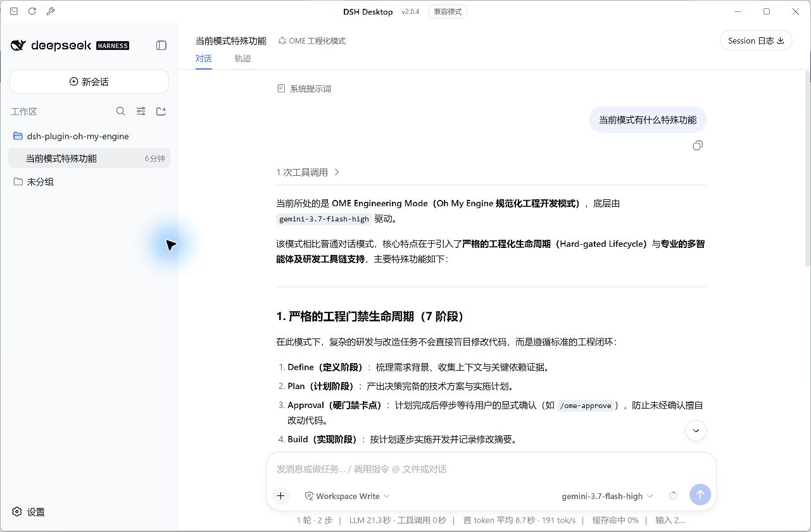Download the Session 日志
The height and width of the screenshot is (532, 811).
(756, 40)
